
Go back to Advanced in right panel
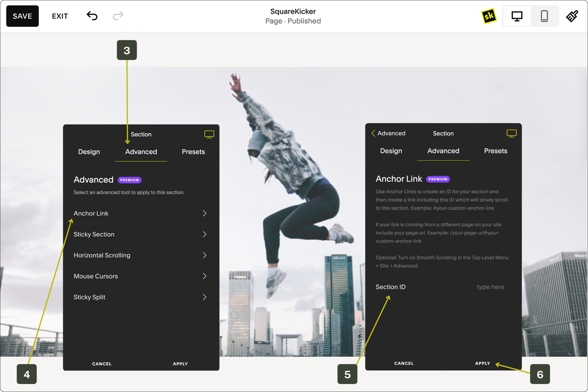pos(388,133)
